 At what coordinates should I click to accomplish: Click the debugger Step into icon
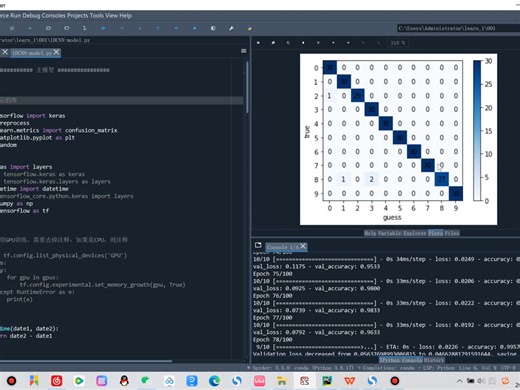(x=140, y=28)
